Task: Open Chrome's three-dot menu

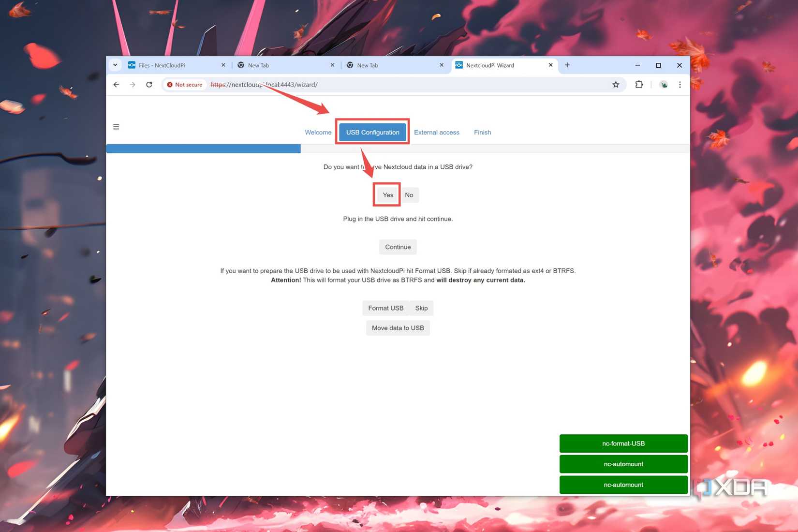Action: tap(680, 85)
